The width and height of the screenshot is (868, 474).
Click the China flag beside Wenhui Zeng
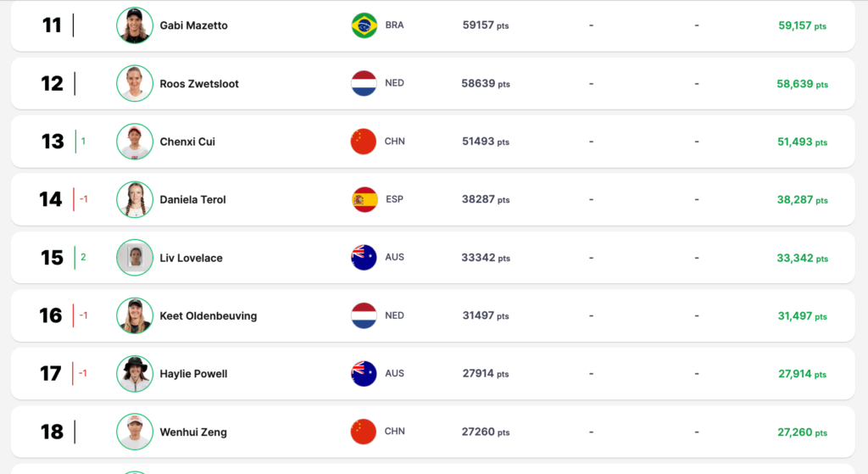coord(364,432)
